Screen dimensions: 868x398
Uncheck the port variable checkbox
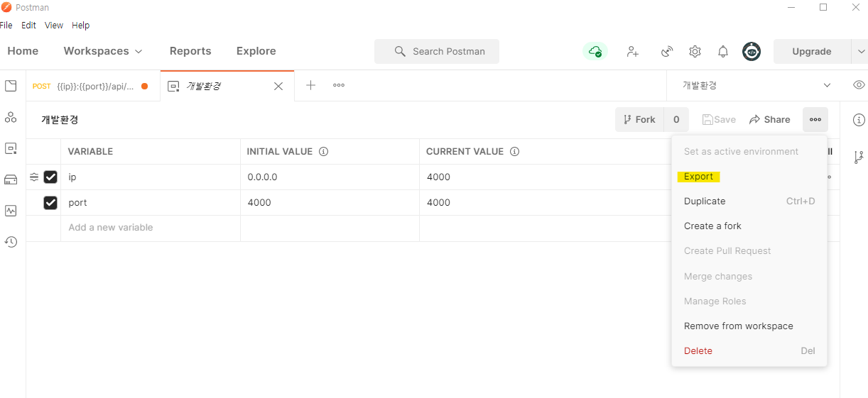pyautogui.click(x=50, y=203)
